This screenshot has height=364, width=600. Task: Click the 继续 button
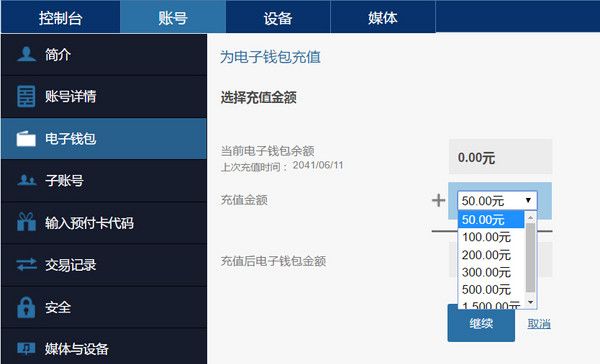(481, 323)
